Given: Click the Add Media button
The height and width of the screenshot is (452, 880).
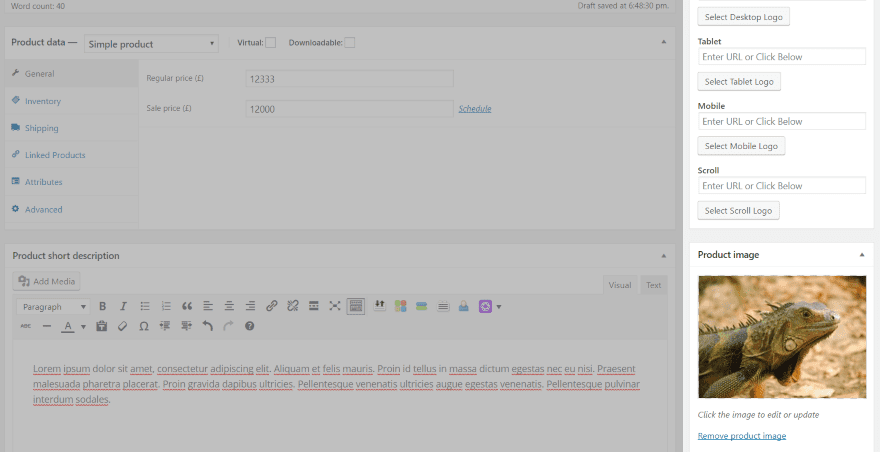Looking at the screenshot, I should (47, 282).
